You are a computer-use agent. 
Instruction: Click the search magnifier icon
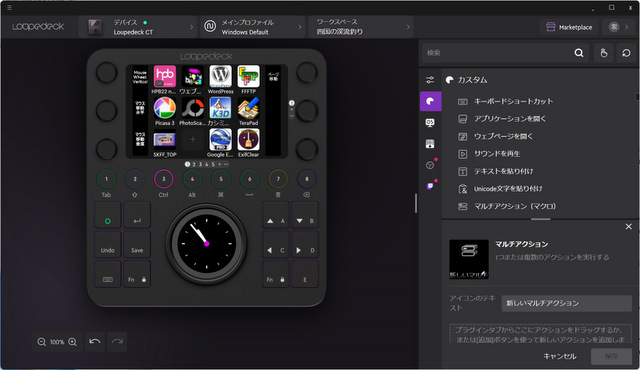coord(579,53)
